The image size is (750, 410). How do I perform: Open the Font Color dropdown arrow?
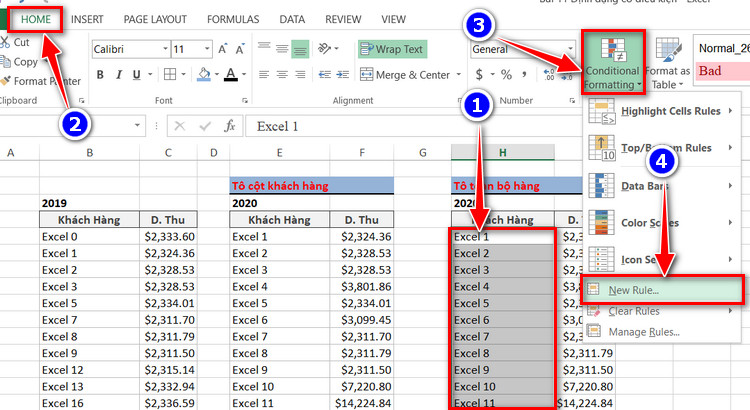(244, 75)
